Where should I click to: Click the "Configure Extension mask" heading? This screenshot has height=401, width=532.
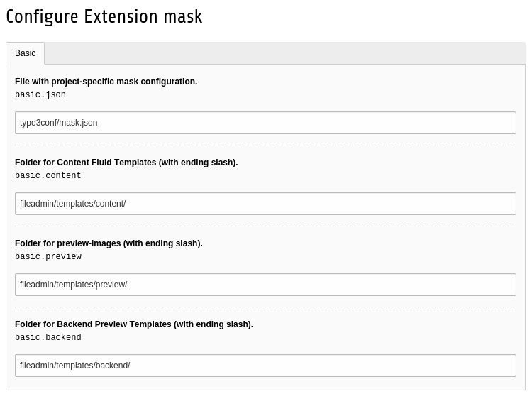[104, 16]
